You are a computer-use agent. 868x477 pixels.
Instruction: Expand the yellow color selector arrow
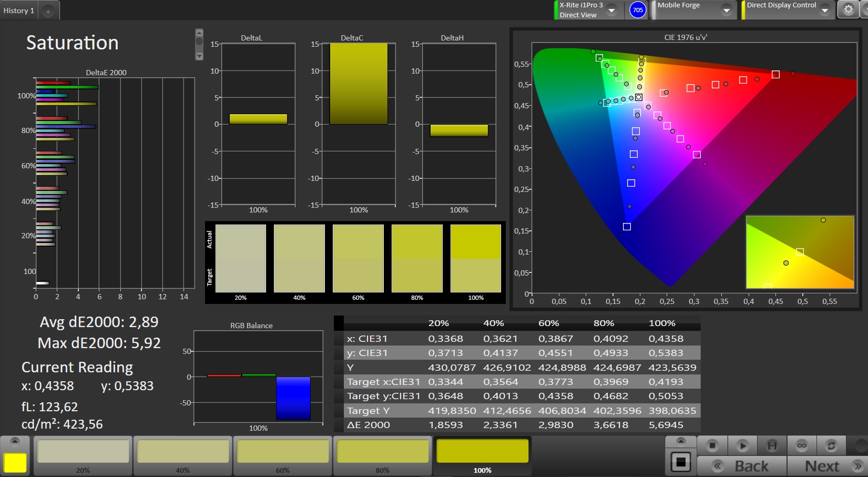[x=15, y=441]
